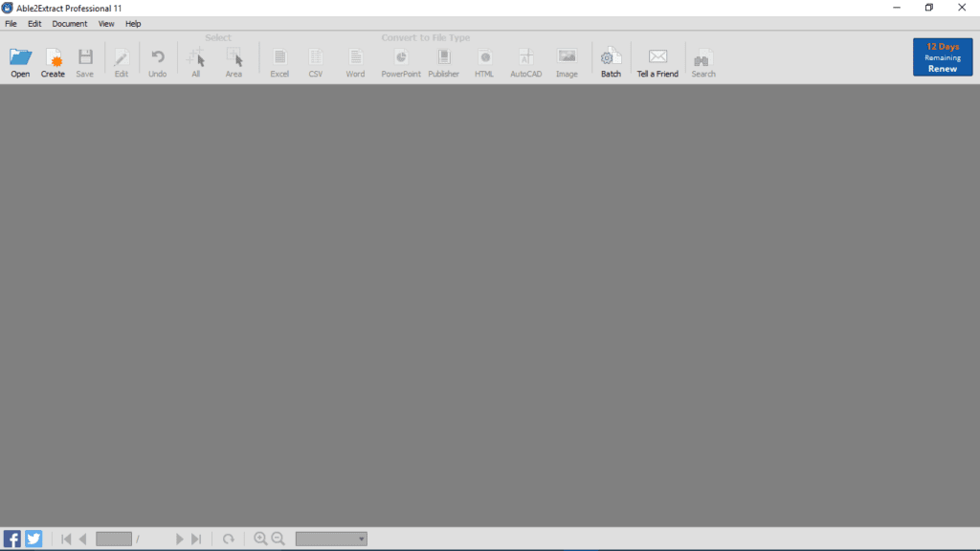
Task: Open the View menu
Action: coord(106,24)
